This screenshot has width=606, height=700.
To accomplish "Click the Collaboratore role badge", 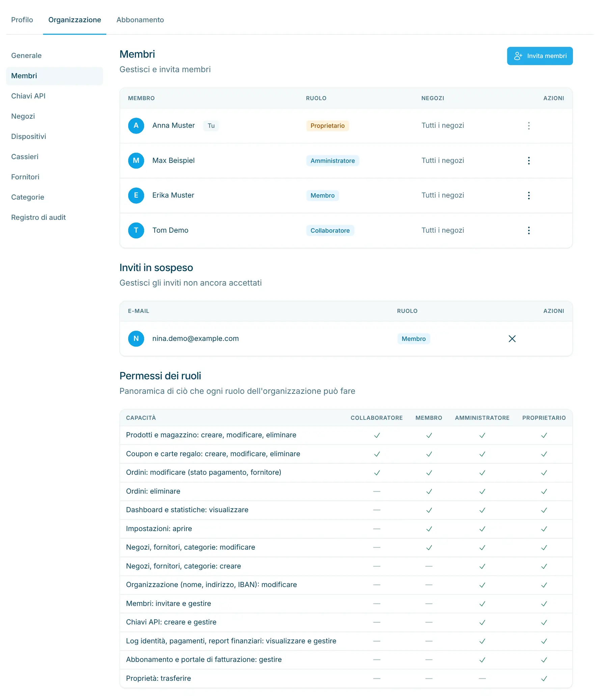I will 330,231.
